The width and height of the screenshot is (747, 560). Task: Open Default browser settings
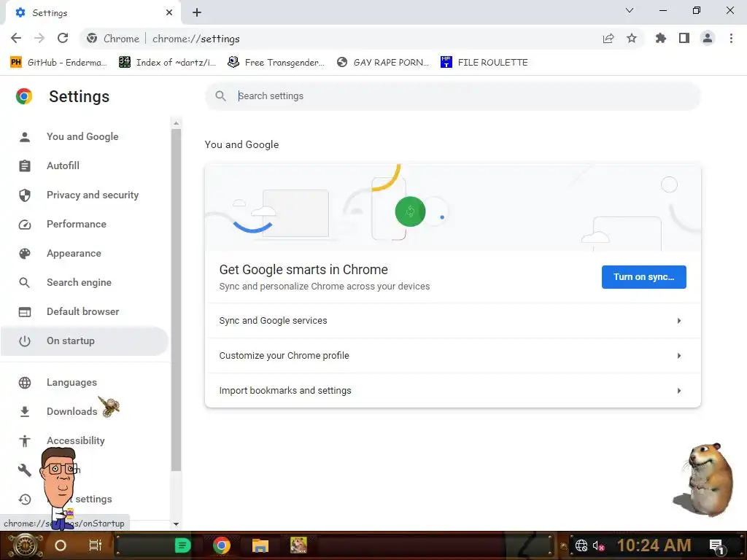click(85, 311)
